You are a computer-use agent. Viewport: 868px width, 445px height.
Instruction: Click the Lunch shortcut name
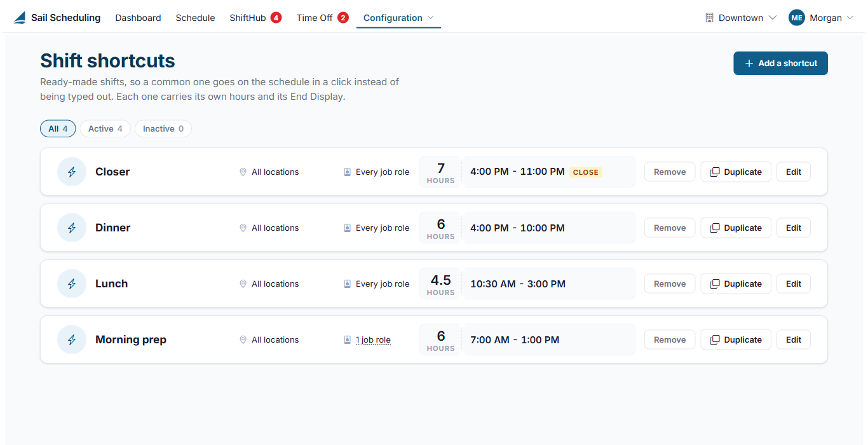(111, 284)
